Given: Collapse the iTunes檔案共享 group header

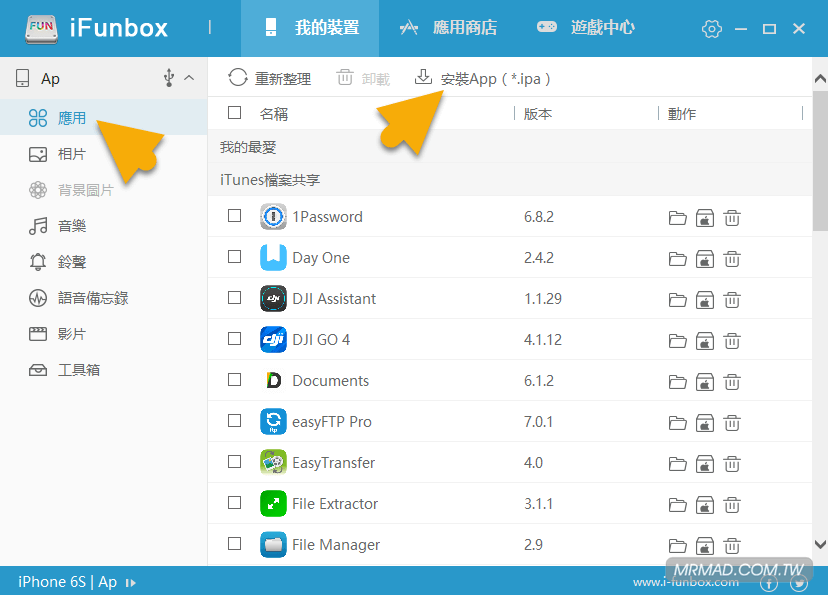Looking at the screenshot, I should [270, 180].
